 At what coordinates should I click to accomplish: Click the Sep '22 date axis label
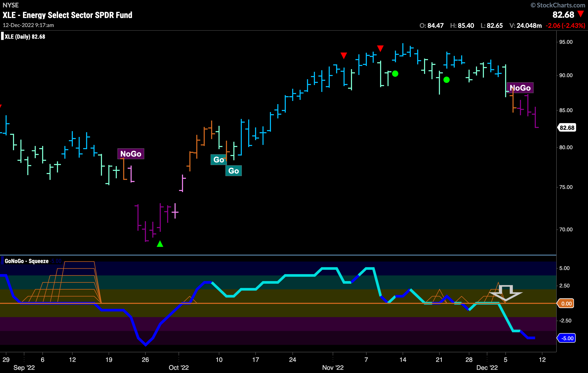click(24, 367)
